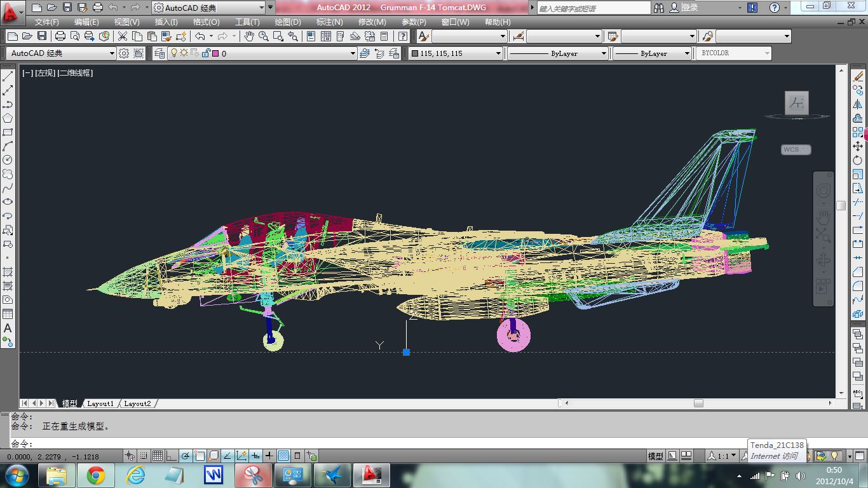Click the Rotate tool in modify toolbar
Screen dimensions: 868x488
pos(858,160)
